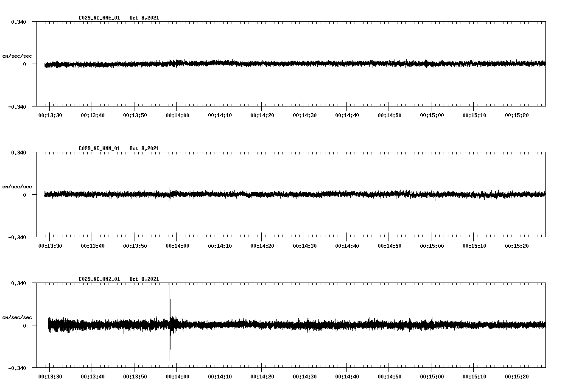Click the C029_NC_HNZ_01 channel title
This screenshot has width=576, height=392.
pos(99,279)
